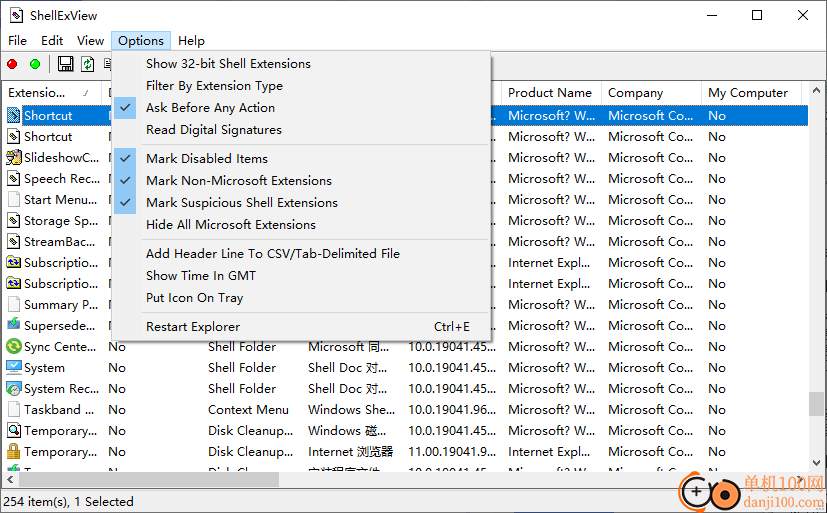Image resolution: width=827 pixels, height=513 pixels.
Task: Toggle Ask Before Any Action option
Action: [301, 108]
